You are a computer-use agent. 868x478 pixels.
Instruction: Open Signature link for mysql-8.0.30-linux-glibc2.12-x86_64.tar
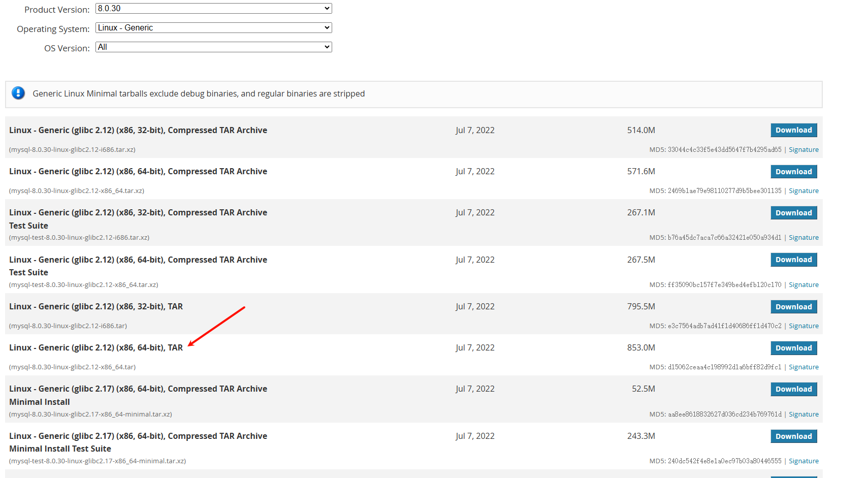(x=803, y=367)
